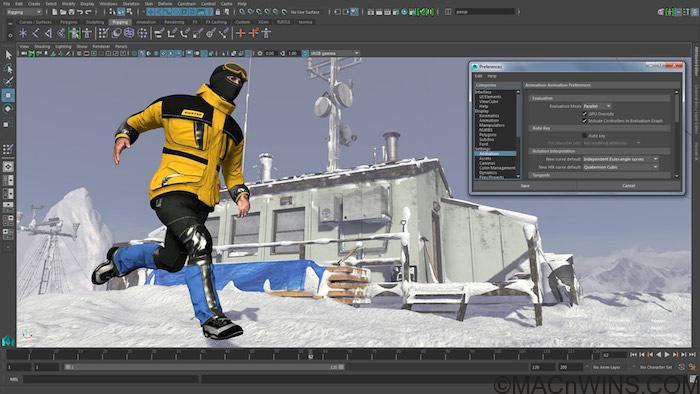The image size is (700, 394).
Task: Uncheck the GPU Override checkbox
Action: (584, 114)
